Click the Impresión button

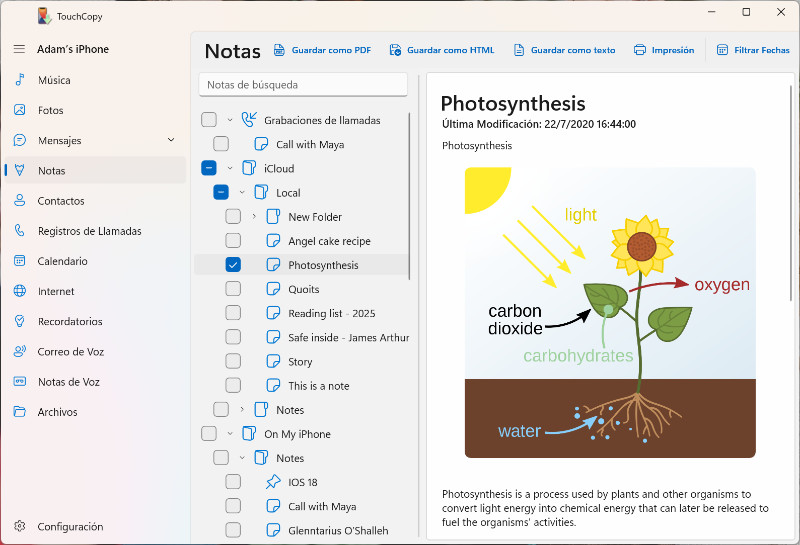(x=664, y=50)
